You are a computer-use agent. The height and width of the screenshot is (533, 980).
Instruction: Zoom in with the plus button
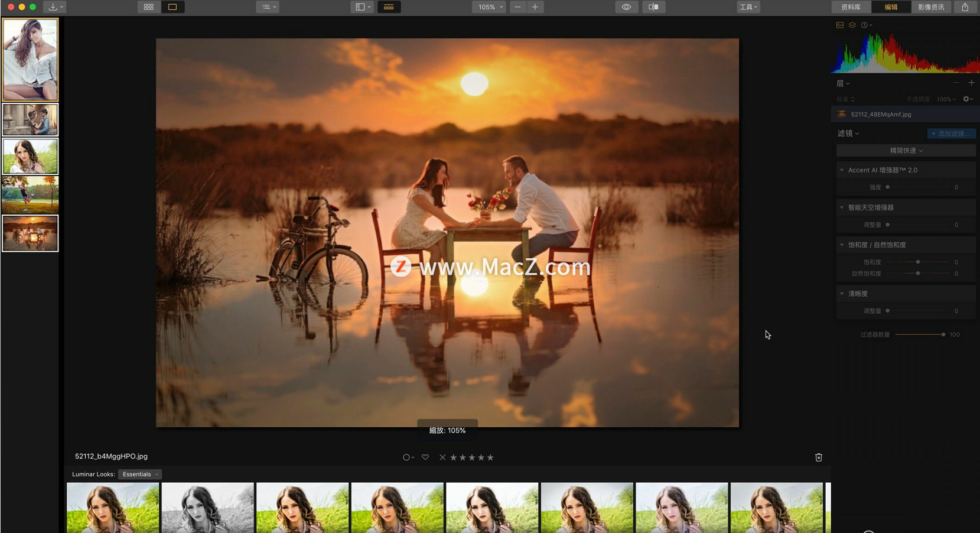tap(535, 7)
